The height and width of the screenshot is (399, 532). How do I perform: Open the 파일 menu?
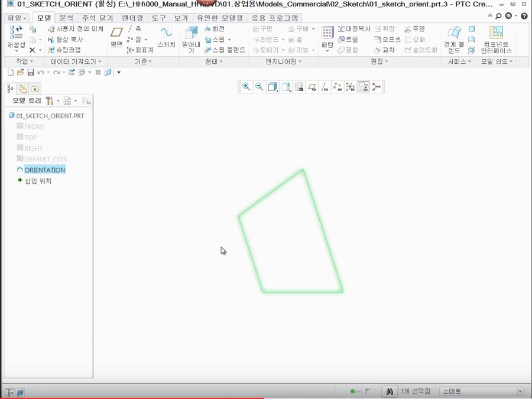[x=17, y=18]
